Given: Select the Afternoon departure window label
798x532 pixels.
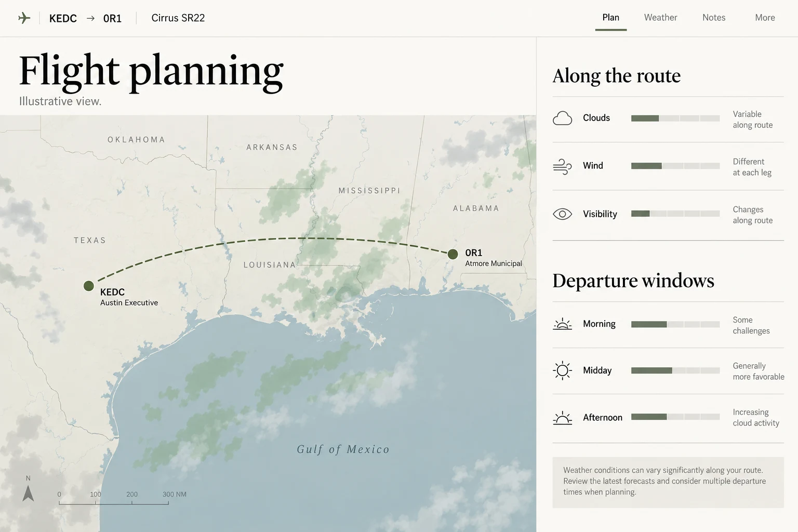Looking at the screenshot, I should point(603,418).
